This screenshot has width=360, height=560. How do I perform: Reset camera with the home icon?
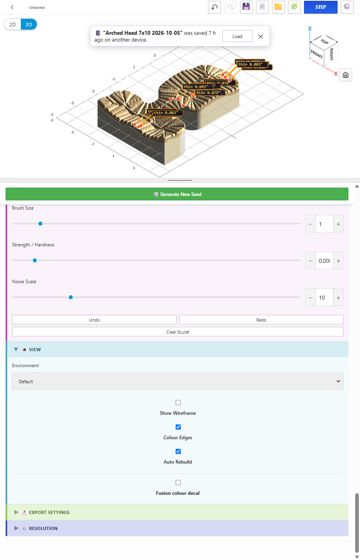345,75
